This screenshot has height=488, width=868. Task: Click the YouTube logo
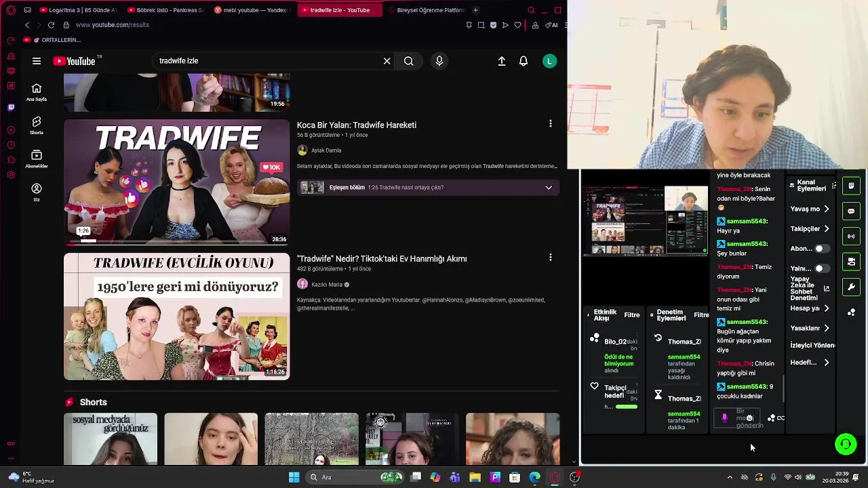pos(75,61)
